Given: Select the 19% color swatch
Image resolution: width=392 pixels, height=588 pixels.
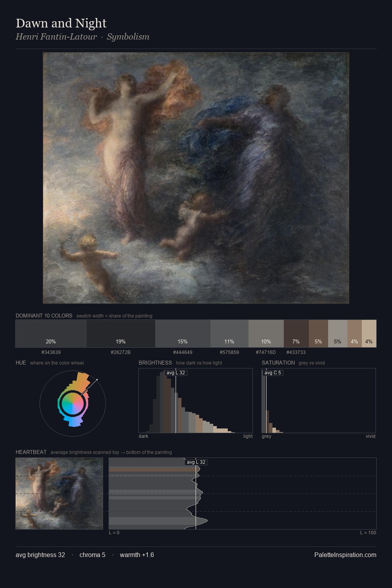Looking at the screenshot, I should pyautogui.click(x=121, y=334).
